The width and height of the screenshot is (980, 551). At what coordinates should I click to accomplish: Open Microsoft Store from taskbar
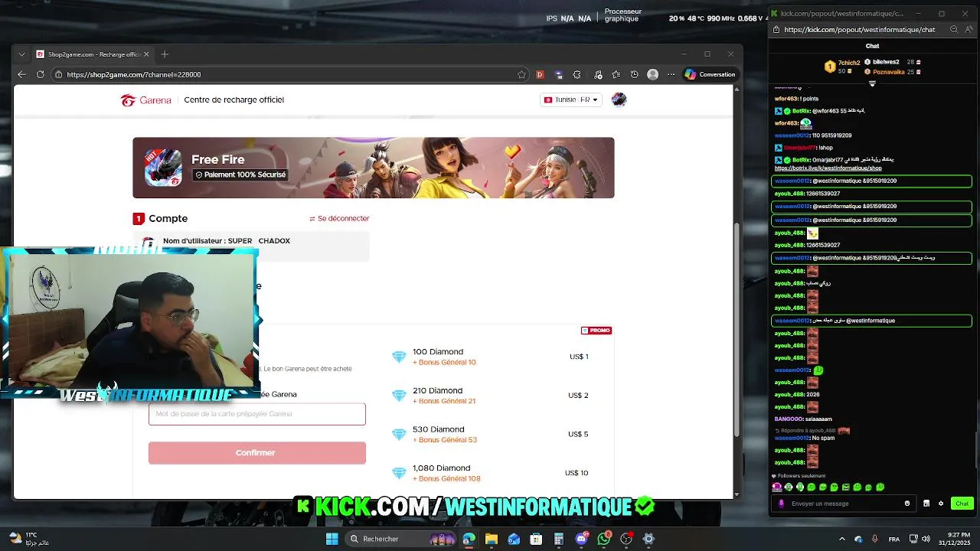pyautogui.click(x=536, y=539)
